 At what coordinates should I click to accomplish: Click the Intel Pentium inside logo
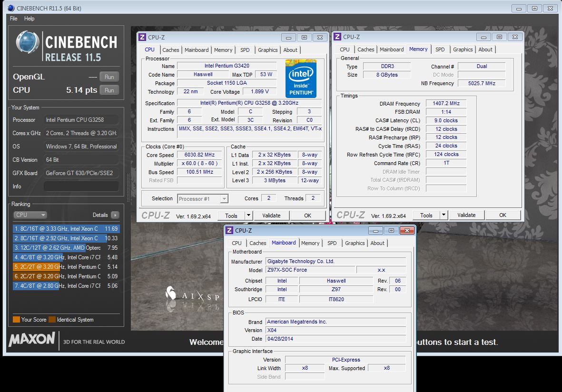click(301, 78)
